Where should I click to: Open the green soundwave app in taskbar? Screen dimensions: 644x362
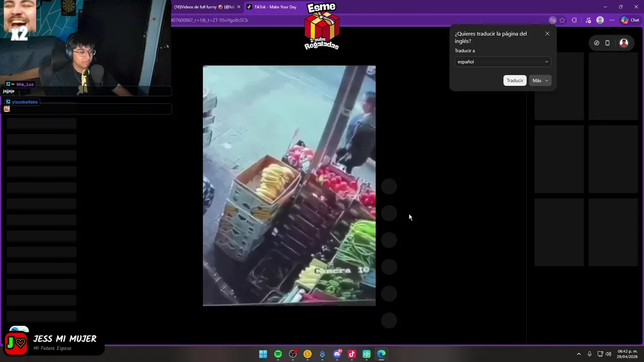pos(367,354)
